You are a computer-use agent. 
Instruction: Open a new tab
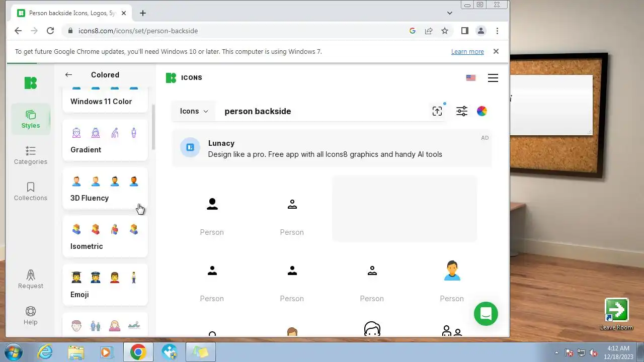click(x=143, y=13)
